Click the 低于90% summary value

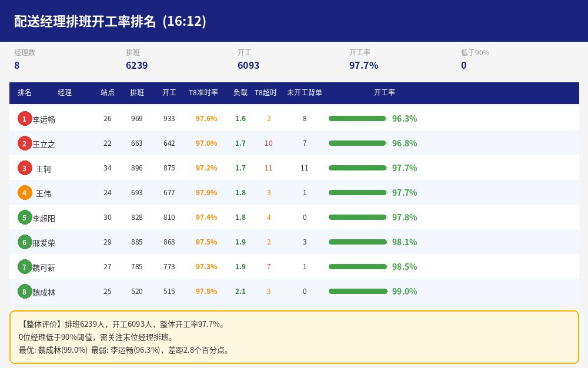click(464, 66)
